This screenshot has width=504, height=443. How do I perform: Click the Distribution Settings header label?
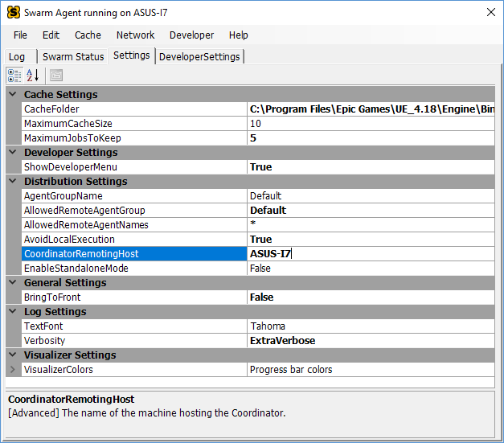pyautogui.click(x=76, y=182)
